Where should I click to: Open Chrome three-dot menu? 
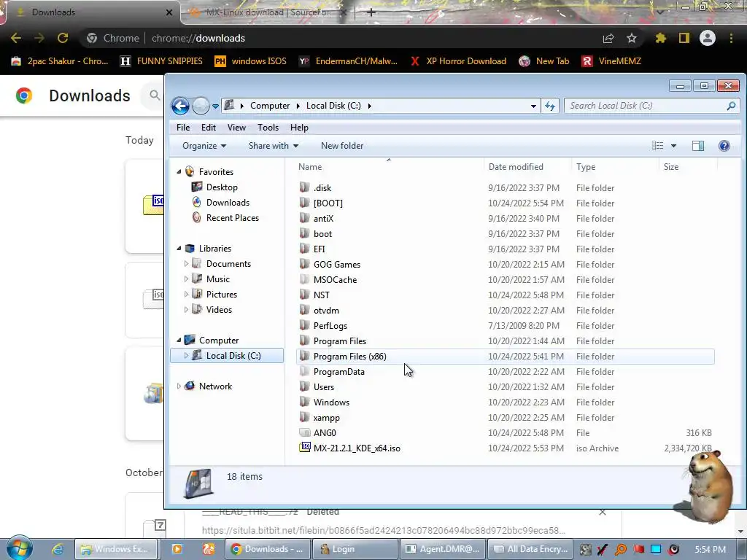coord(731,38)
